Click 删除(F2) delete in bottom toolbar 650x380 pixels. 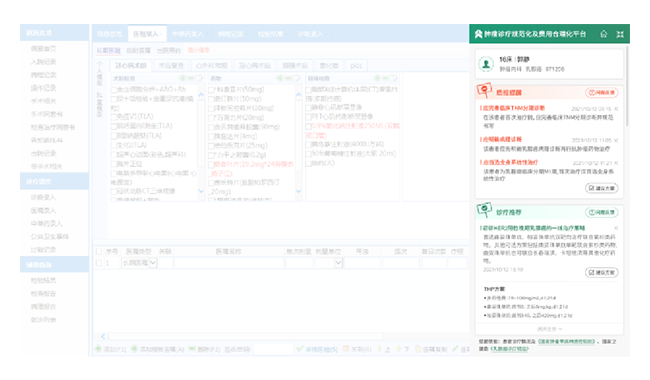coord(204,349)
